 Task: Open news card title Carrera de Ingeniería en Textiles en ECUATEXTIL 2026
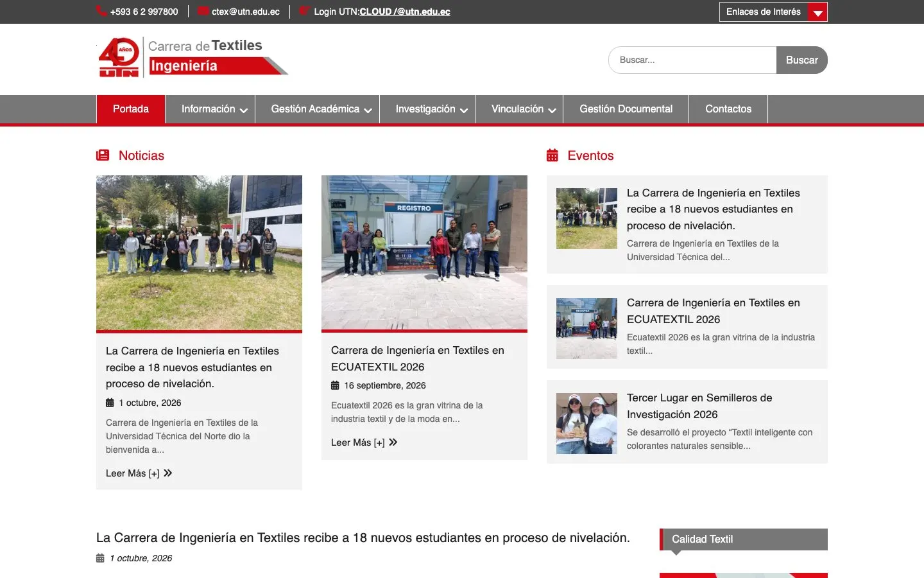(x=418, y=358)
